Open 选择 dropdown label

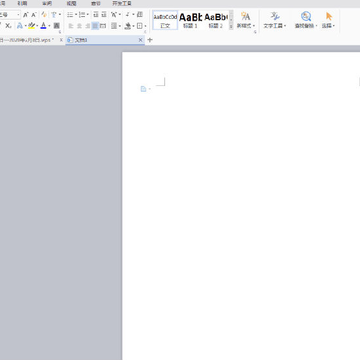click(328, 26)
